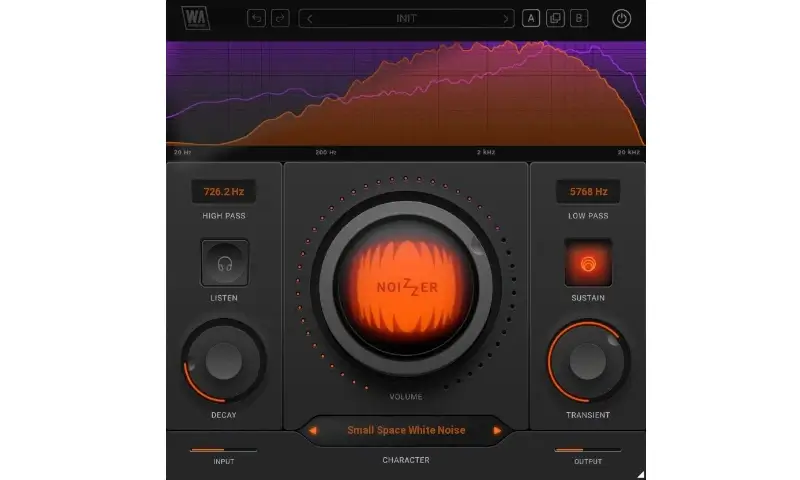Select previous preset with left chevron
The image size is (800, 480).
tap(310, 18)
